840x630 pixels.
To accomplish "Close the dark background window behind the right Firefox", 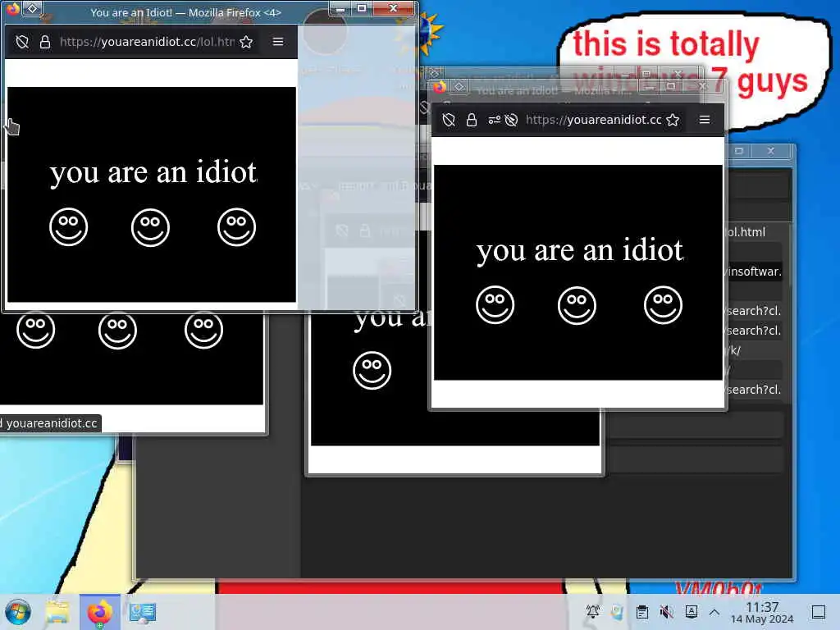I will (x=770, y=151).
